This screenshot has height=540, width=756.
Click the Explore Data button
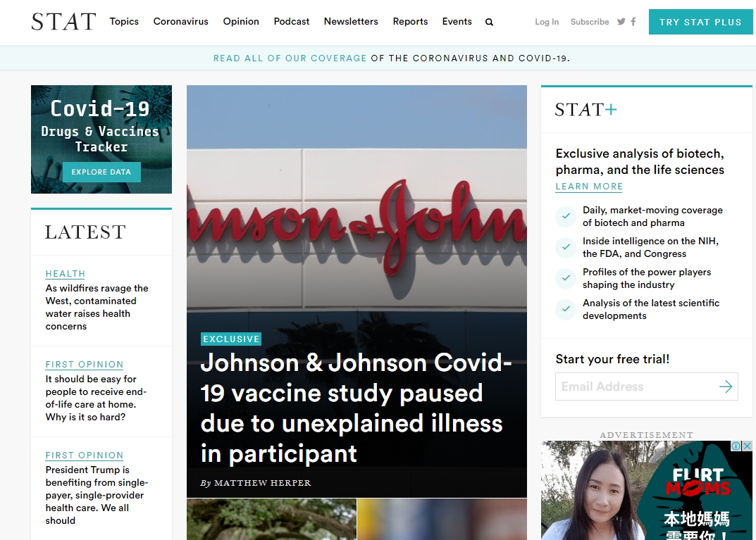[x=101, y=172]
